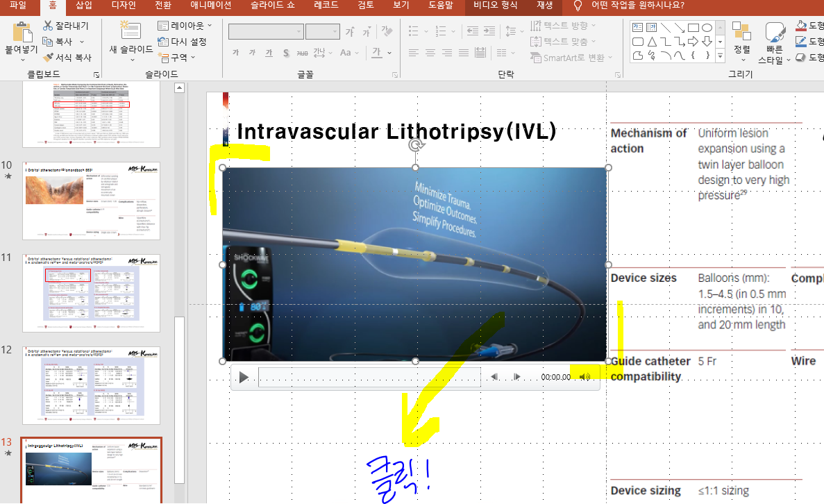The height and width of the screenshot is (504, 824).
Task: Click the Cut (잘라내기) scissors icon
Action: (48, 25)
